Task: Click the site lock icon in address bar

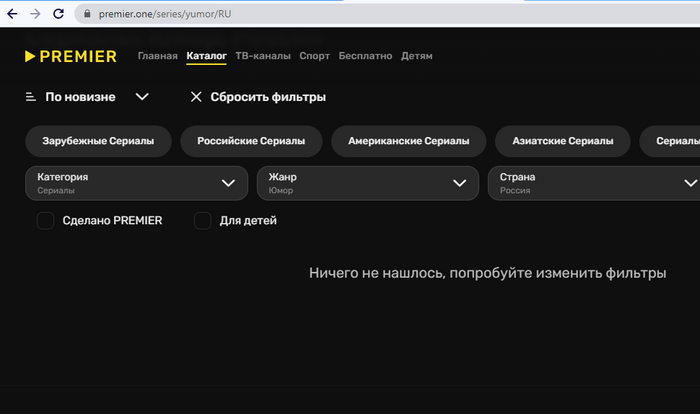Action: (87, 14)
